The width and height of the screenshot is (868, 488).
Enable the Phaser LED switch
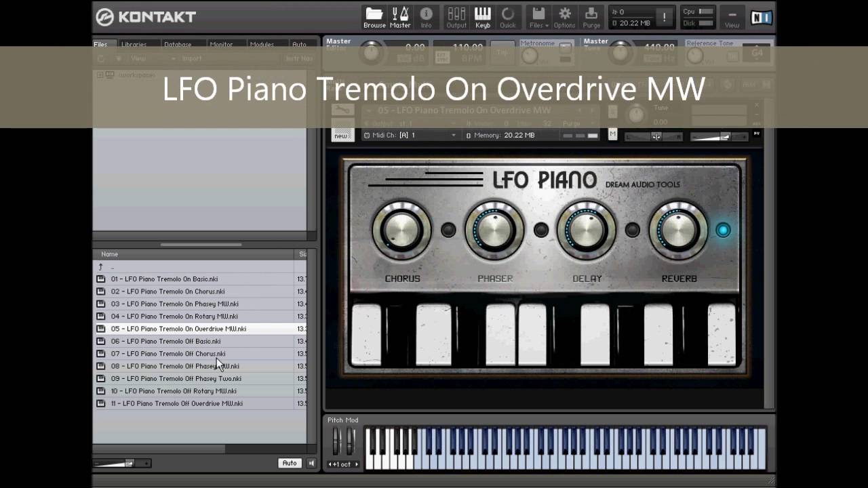[x=540, y=230]
